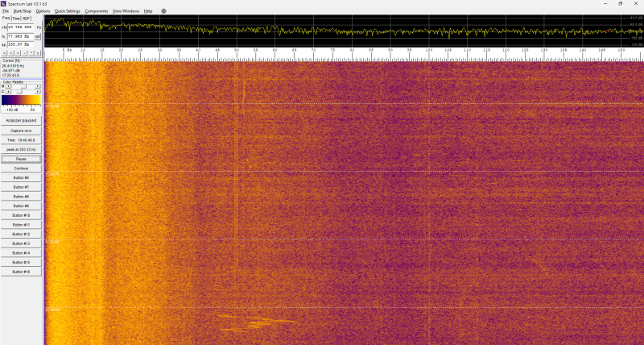
Task: Open the File menu
Action: pos(6,11)
